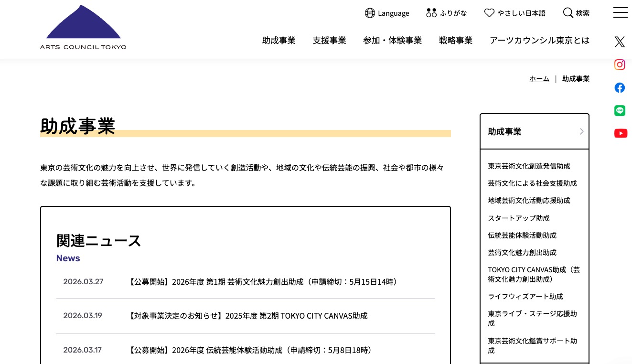Screen dimensions: 632x364
Task: Open the Instagram social icon
Action: [620, 64]
